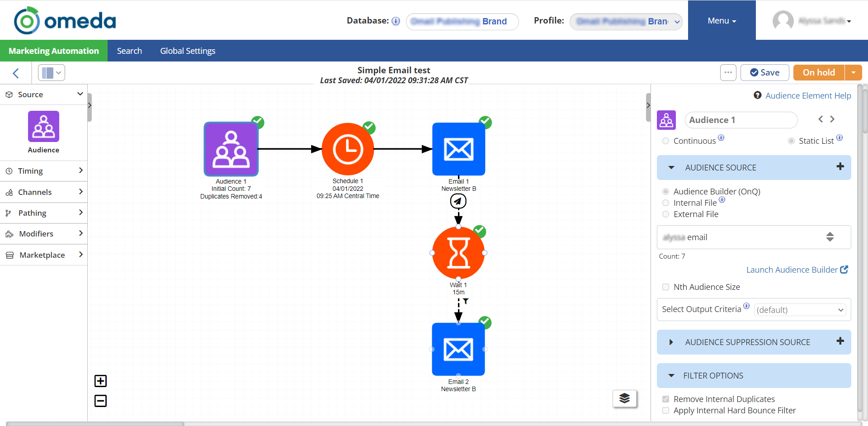Select the Internal File radio option
868x426 pixels.
point(665,203)
